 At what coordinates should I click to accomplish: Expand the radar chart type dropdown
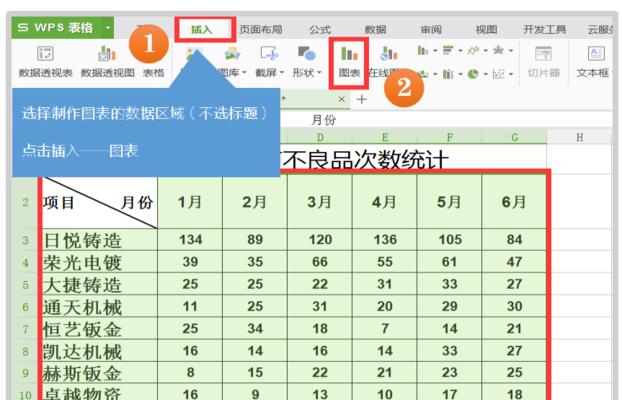(511, 51)
